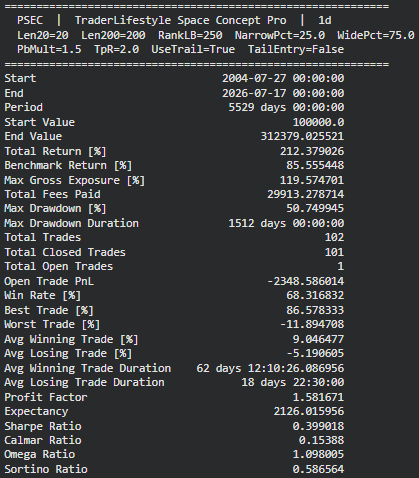The image size is (419, 478).
Task: Click the PSEC ticker in header
Action: click(30, 20)
